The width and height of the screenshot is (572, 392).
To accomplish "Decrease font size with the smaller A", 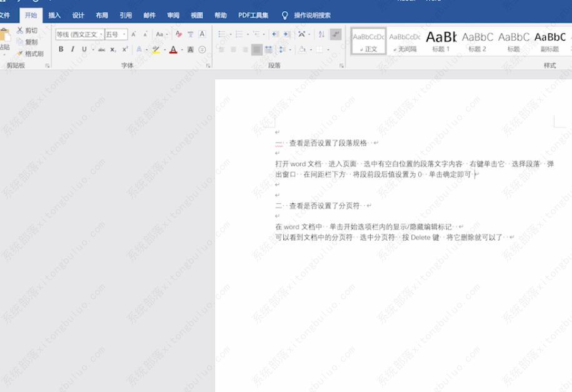I will pyautogui.click(x=145, y=34).
